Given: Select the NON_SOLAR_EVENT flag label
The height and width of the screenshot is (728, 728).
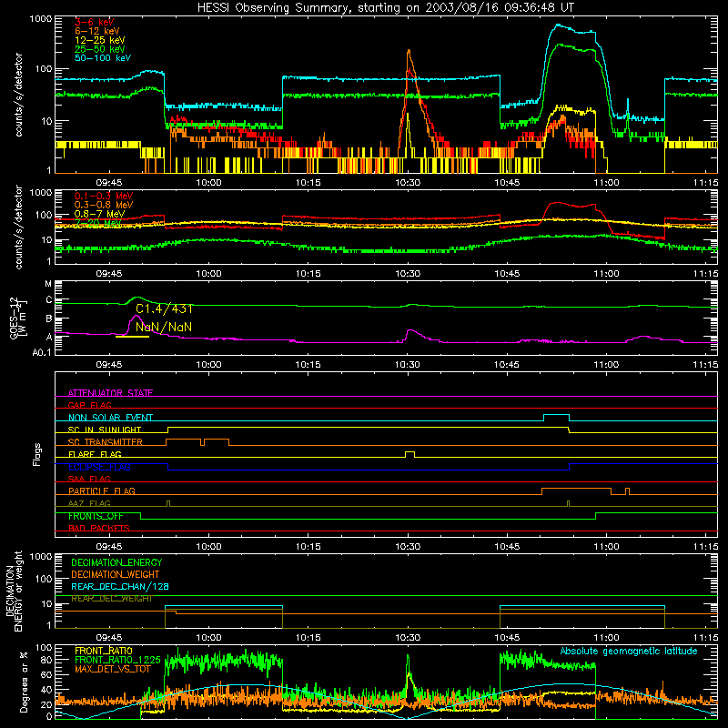Looking at the screenshot, I should [110, 418].
